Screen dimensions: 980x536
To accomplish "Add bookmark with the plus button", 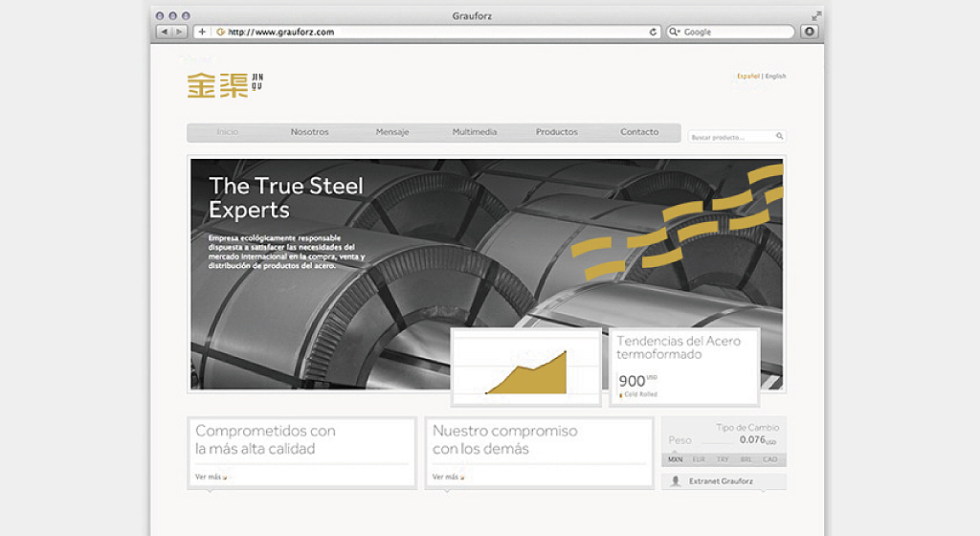I will coord(202,32).
